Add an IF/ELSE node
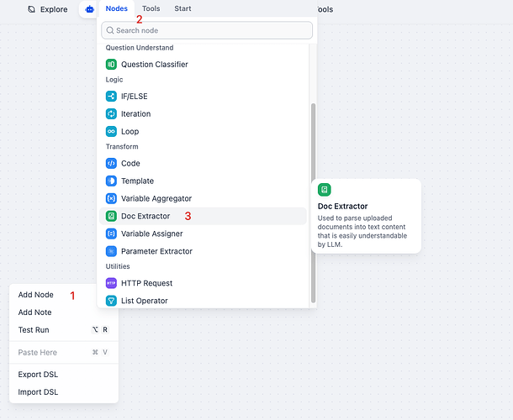The image size is (513, 420). click(x=203, y=96)
